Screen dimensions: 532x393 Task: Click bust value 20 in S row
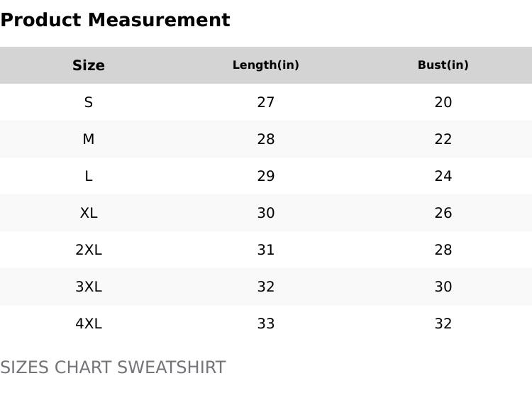[x=443, y=102]
